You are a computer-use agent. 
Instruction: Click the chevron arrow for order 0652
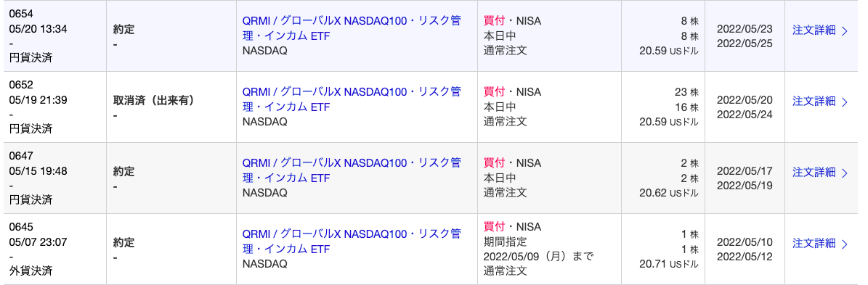pyautogui.click(x=844, y=102)
